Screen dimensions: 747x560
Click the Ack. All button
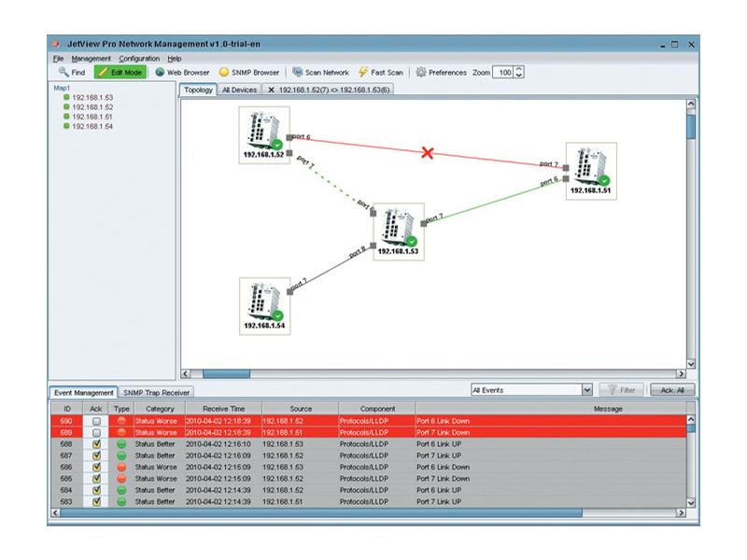tap(672, 390)
